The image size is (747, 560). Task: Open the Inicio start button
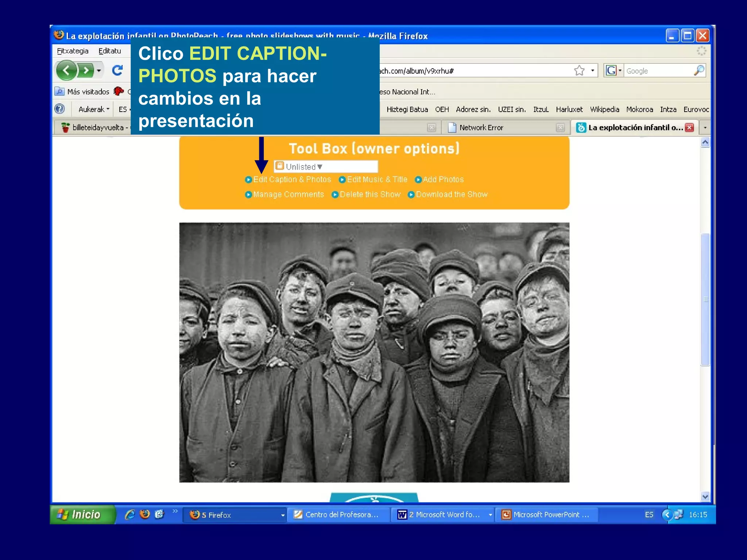(82, 514)
